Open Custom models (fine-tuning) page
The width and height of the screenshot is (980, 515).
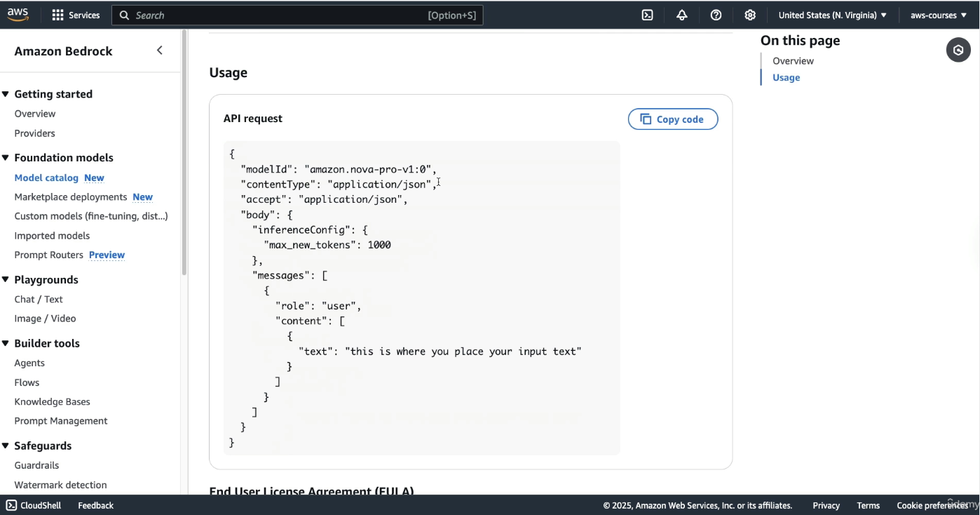pos(91,216)
